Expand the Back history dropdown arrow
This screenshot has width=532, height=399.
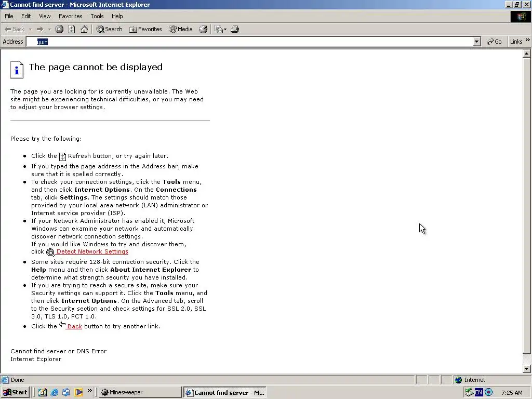pos(30,30)
